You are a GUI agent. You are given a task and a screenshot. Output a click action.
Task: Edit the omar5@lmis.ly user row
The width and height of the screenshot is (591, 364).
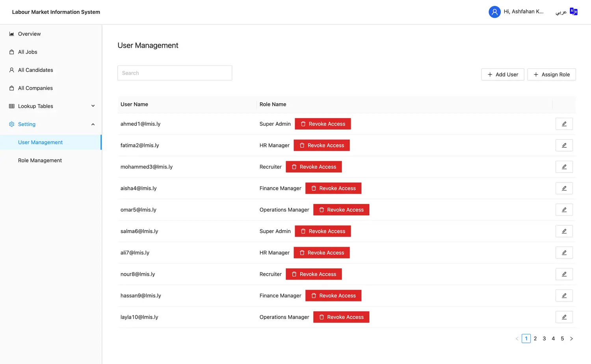564,210
